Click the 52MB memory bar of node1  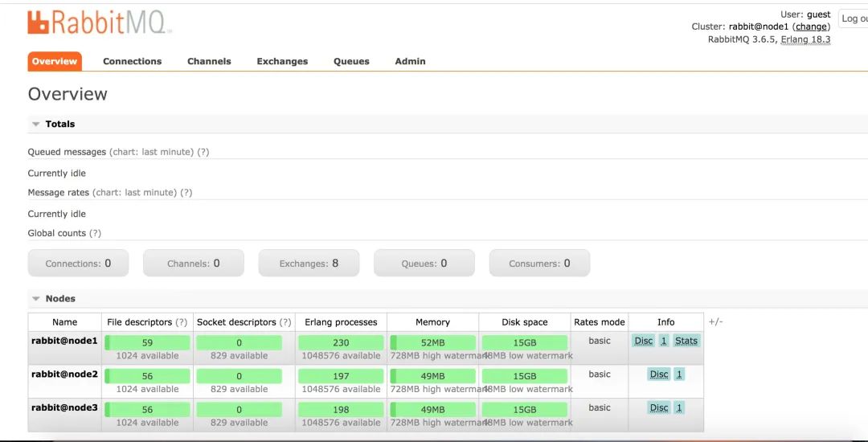pyautogui.click(x=433, y=343)
